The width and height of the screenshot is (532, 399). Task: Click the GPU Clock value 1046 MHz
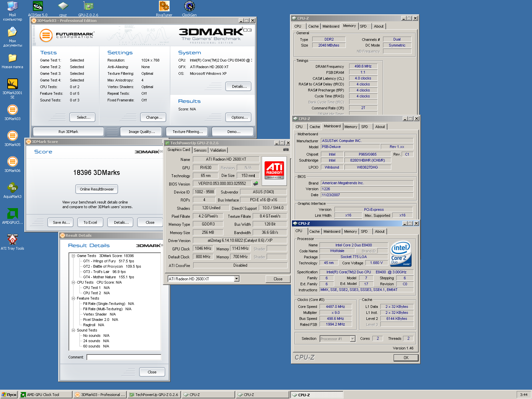pos(203,249)
